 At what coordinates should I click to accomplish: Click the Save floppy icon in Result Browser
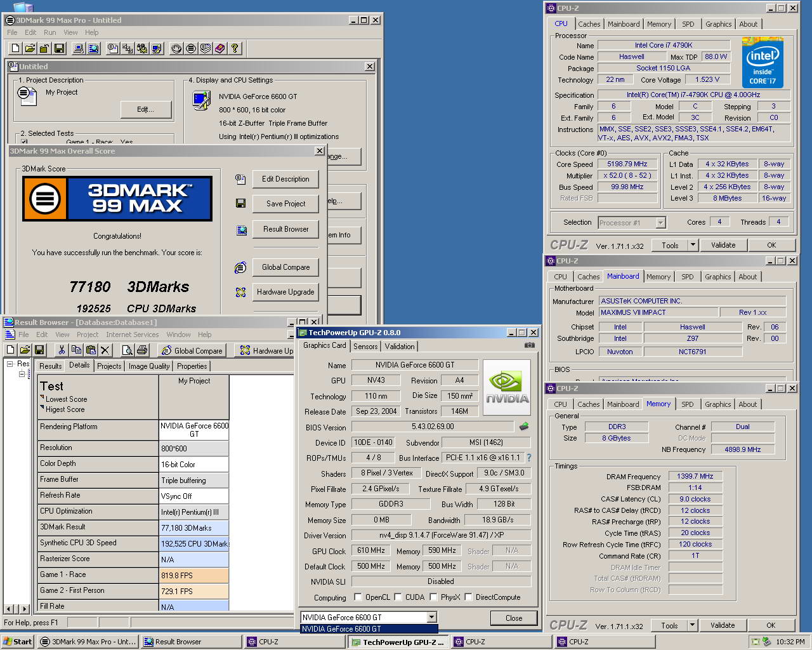(x=39, y=350)
